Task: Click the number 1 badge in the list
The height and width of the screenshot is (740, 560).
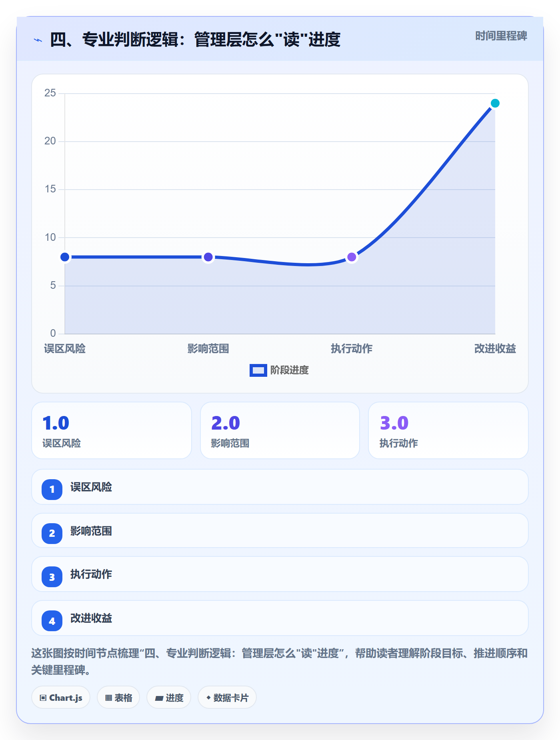Action: (x=52, y=489)
